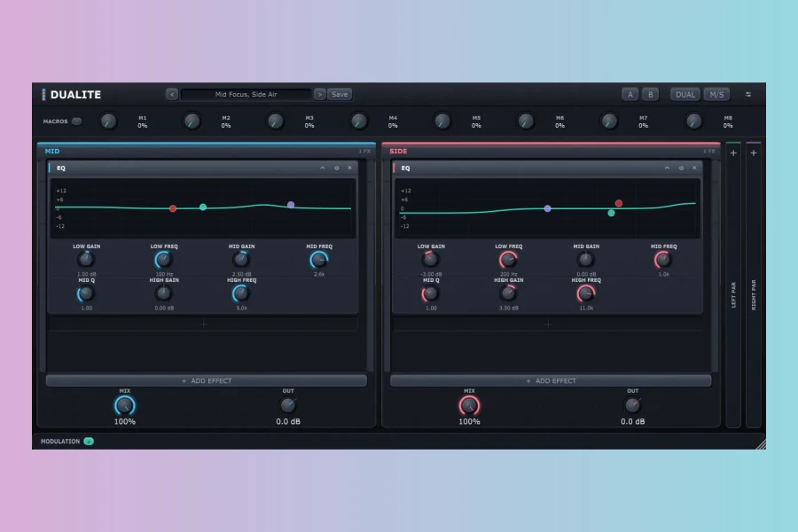Click the M2 macro knob
798x532 pixels.
tap(192, 121)
